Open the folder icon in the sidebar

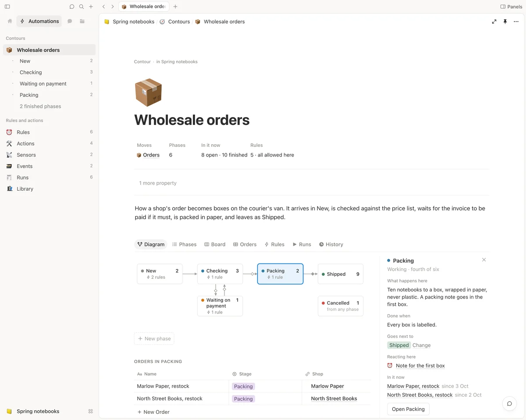(82, 21)
